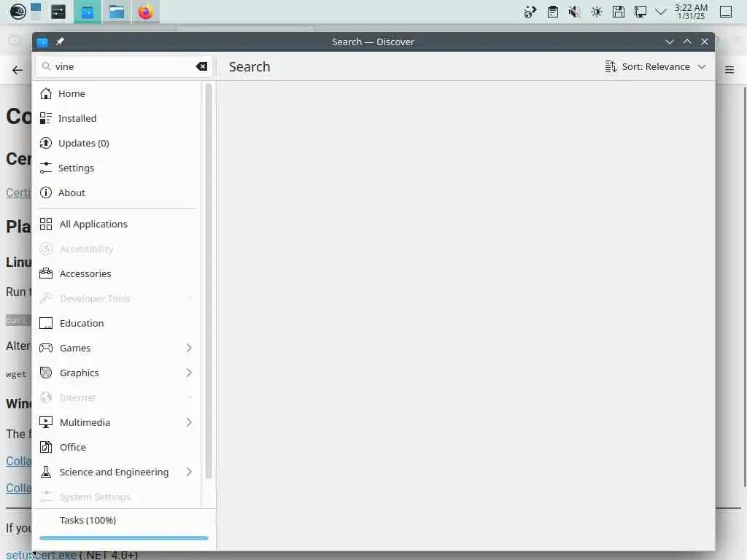The height and width of the screenshot is (560, 747).
Task: Click the Show Desktop button
Action: click(x=726, y=12)
